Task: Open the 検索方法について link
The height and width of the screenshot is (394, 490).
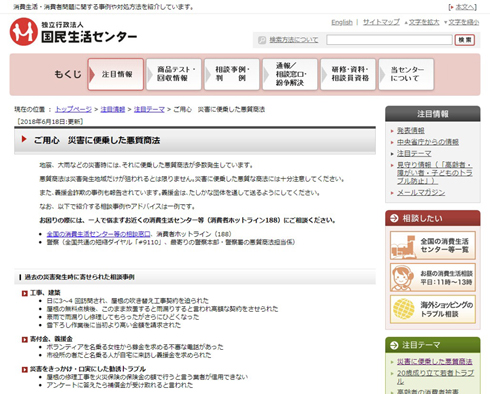Action: (x=294, y=40)
